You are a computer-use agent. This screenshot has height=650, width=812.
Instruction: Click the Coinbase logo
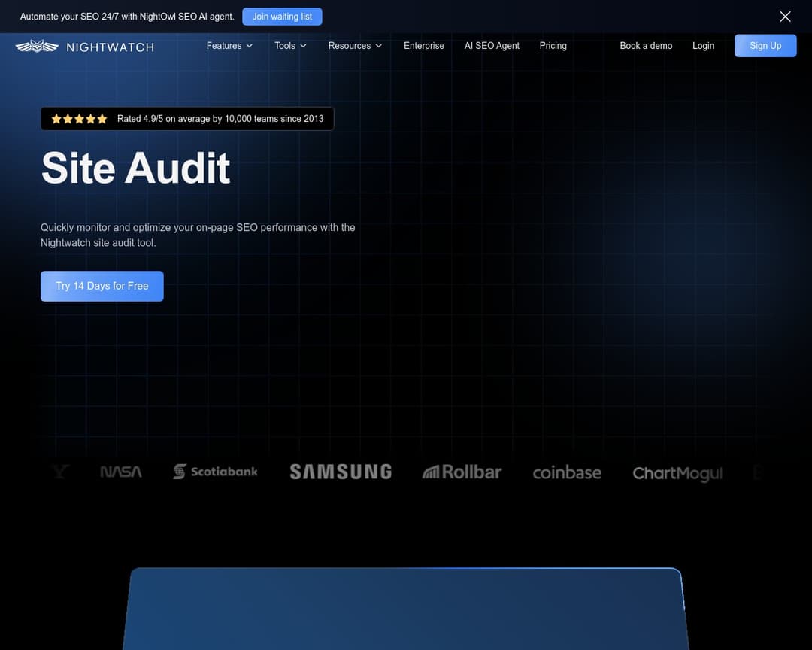pos(567,472)
